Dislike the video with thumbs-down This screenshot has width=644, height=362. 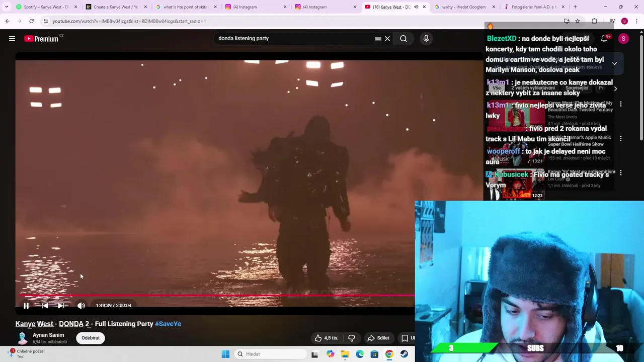352,338
